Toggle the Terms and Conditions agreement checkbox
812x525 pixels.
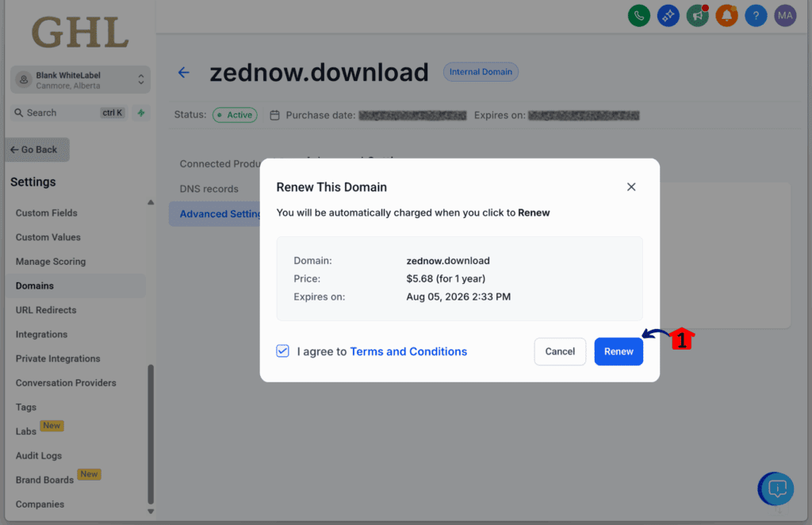283,351
